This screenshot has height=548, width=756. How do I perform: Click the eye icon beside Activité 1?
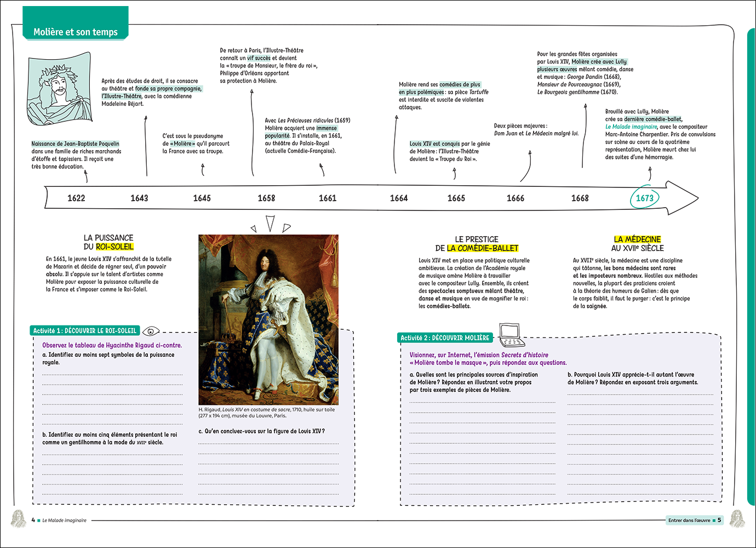click(x=151, y=331)
